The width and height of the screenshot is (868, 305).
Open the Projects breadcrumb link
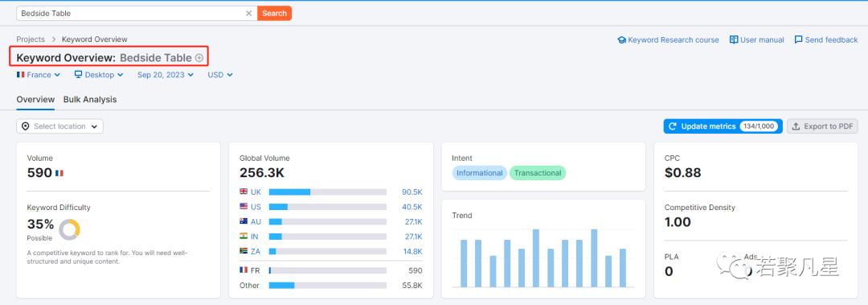click(x=31, y=39)
